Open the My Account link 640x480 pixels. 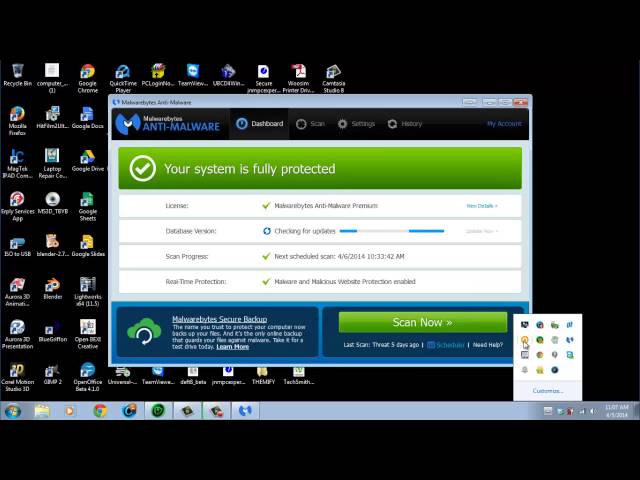pos(504,124)
